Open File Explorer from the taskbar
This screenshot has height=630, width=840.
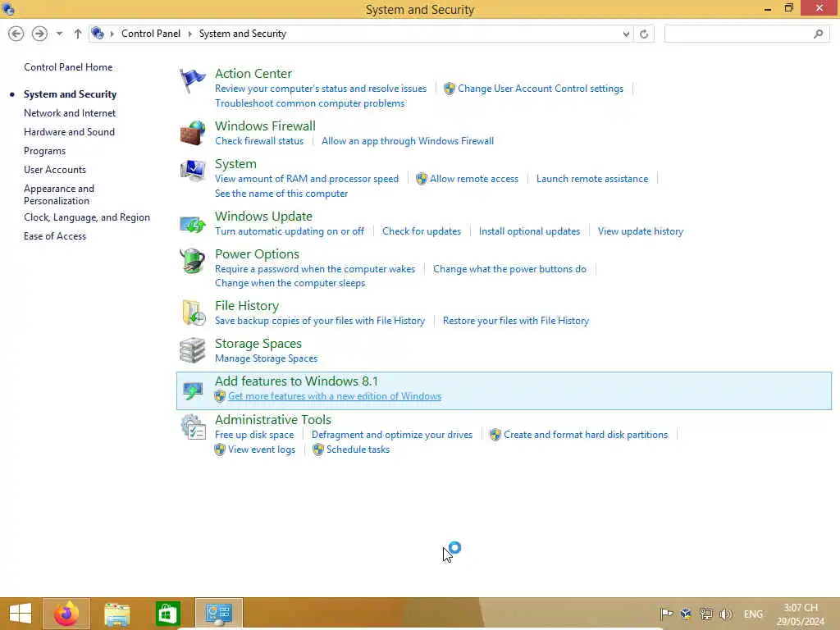[116, 614]
